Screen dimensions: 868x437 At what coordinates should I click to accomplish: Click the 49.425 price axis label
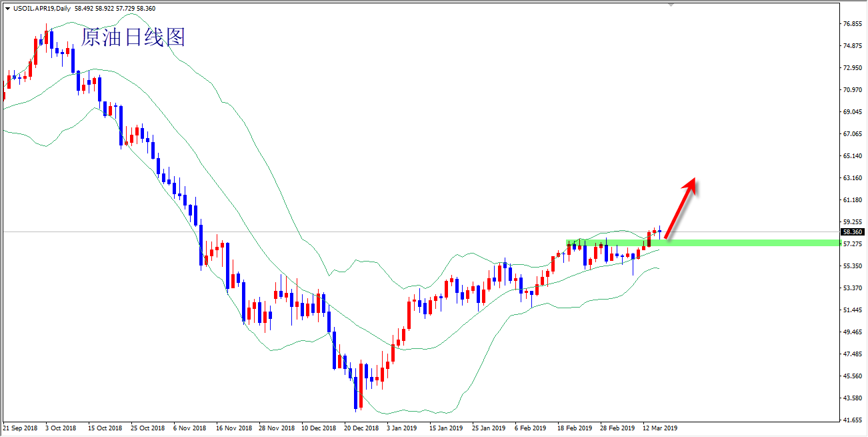coord(853,332)
